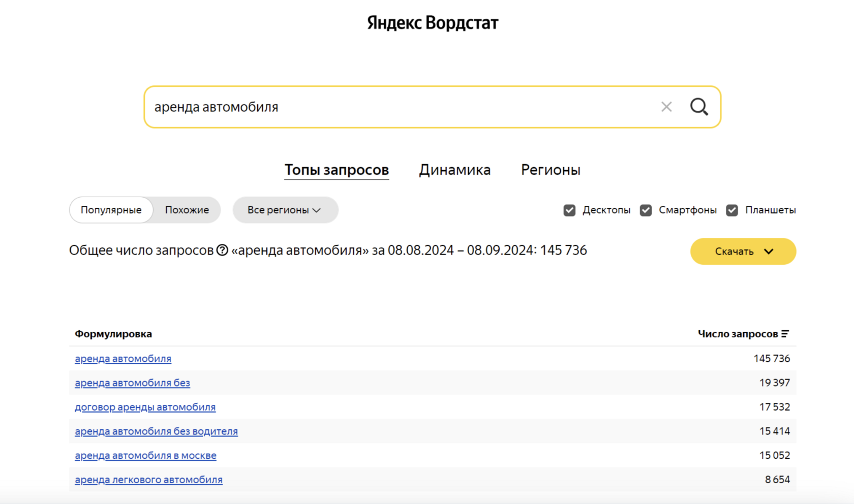Click the Десктопы label text
Screen dimensions: 854x504
pos(606,210)
